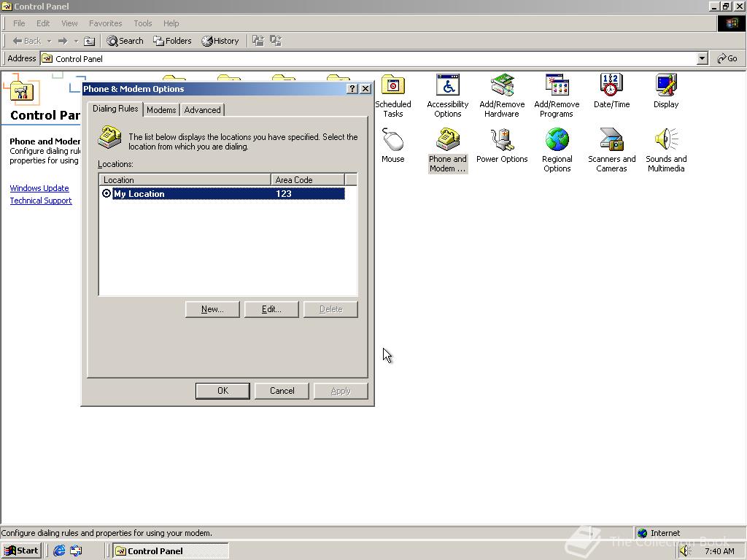Switch to the Advanced tab

pyautogui.click(x=202, y=110)
